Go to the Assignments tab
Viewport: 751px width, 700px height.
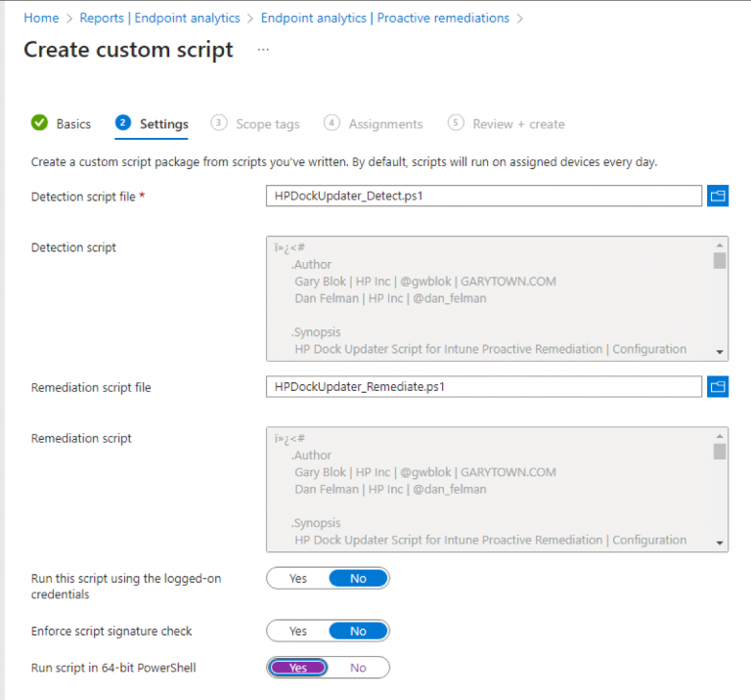click(385, 124)
